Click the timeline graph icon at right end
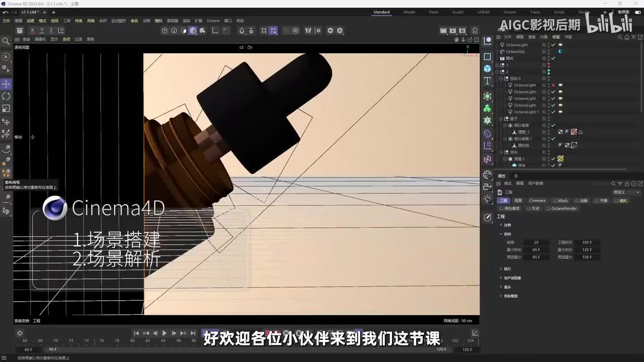The width and height of the screenshot is (644, 362). click(x=474, y=333)
